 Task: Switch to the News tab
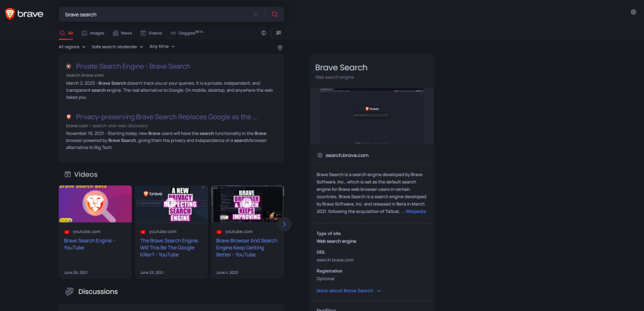123,33
